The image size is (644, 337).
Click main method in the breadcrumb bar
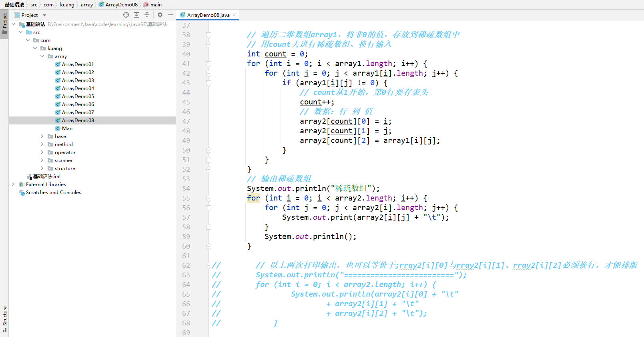(x=153, y=5)
